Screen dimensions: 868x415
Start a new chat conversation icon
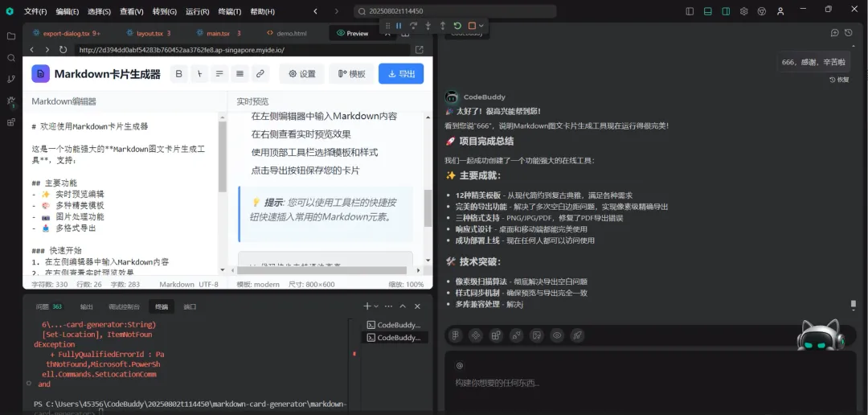click(x=835, y=33)
